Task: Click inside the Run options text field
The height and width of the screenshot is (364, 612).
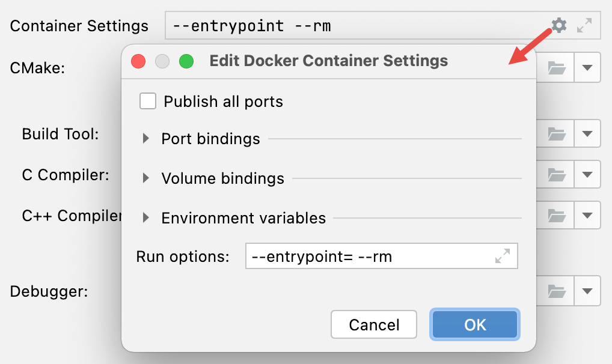Action: click(361, 255)
